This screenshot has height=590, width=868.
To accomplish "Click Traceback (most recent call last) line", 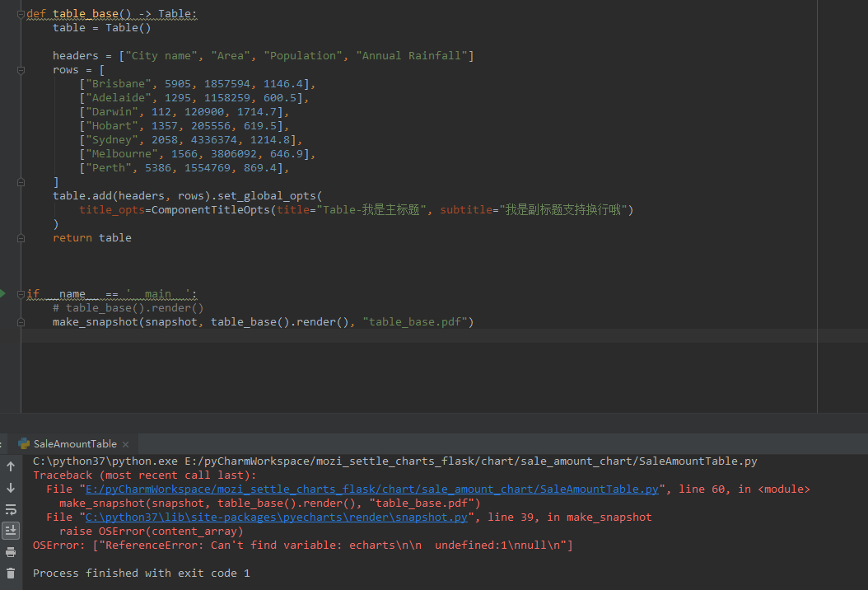I will tap(144, 475).
